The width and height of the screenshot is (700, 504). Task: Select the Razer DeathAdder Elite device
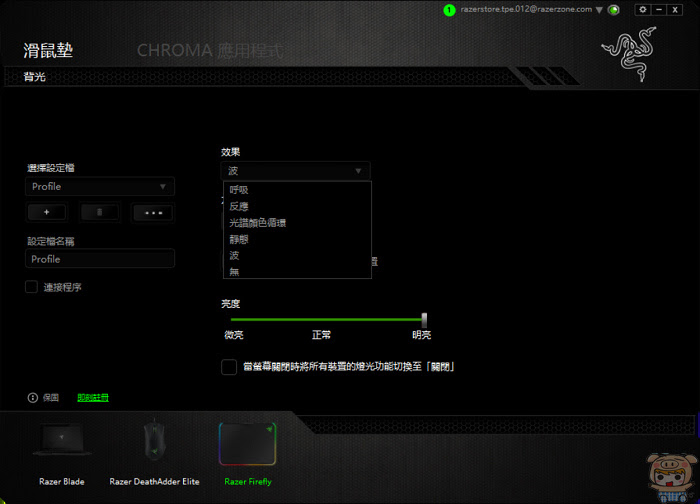click(x=154, y=454)
